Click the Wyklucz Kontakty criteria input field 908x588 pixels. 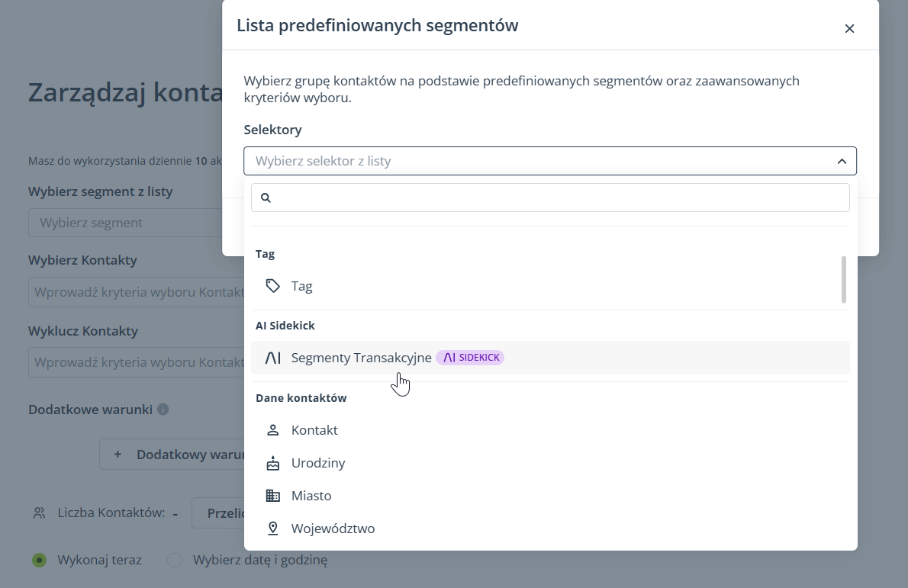click(x=136, y=362)
